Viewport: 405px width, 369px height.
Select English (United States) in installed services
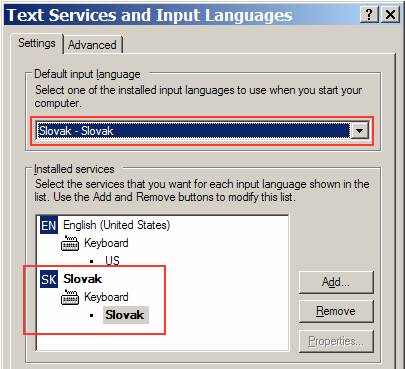[x=117, y=225]
